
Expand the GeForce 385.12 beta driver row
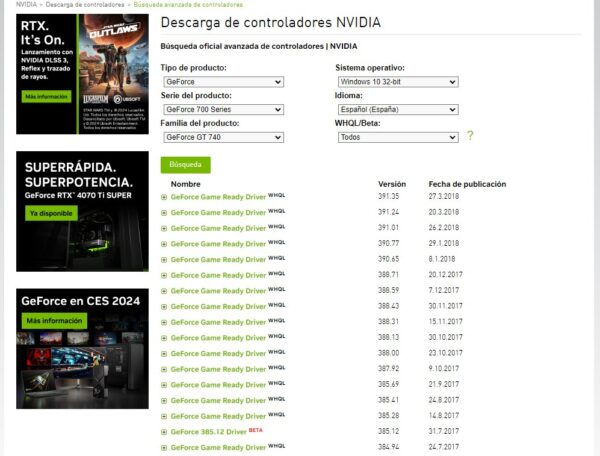[164, 433]
